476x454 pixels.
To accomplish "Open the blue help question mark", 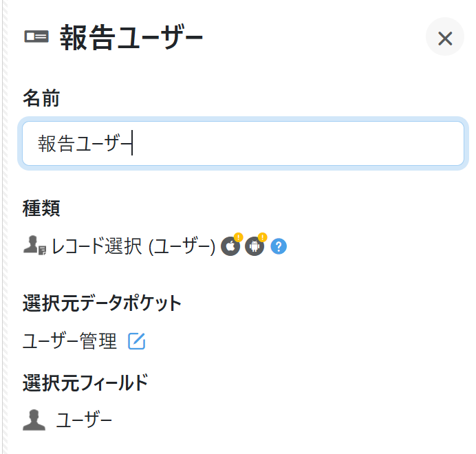I will click(x=279, y=246).
